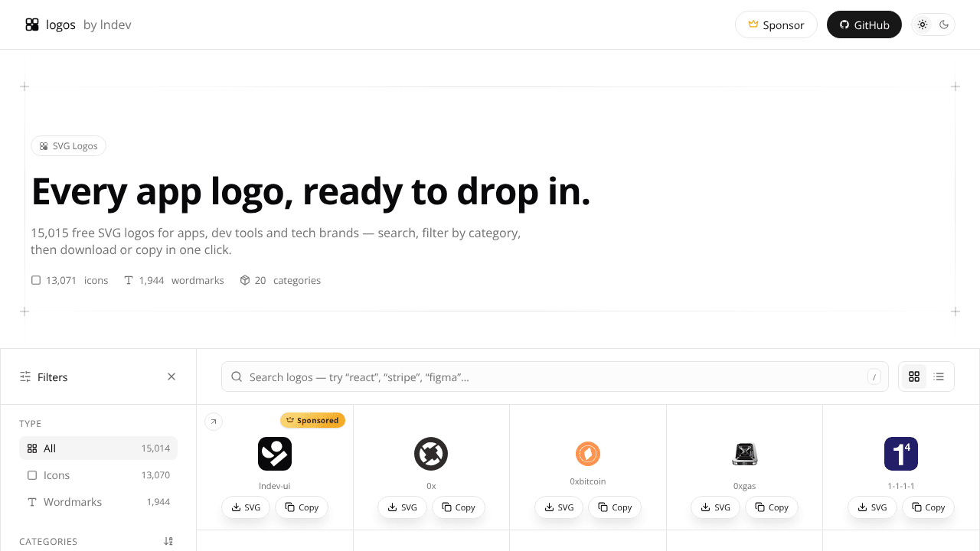The image size is (980, 551).
Task: Click the 0x logo icon
Action: pyautogui.click(x=431, y=454)
